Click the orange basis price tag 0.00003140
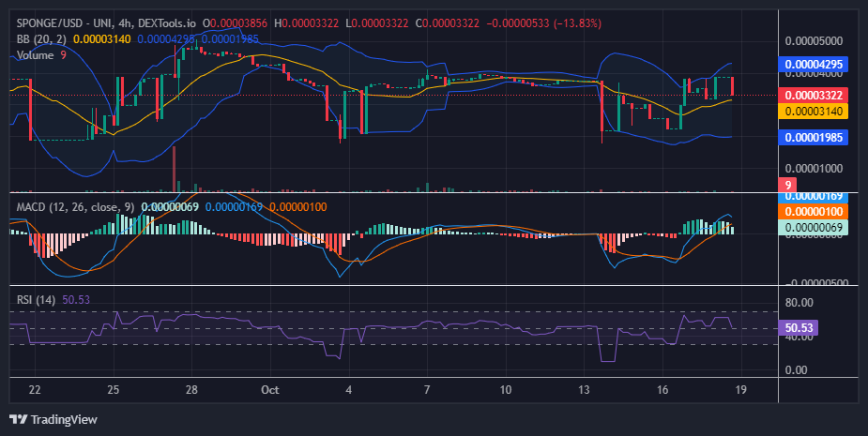Screen dimensions: 868x436 coord(814,112)
